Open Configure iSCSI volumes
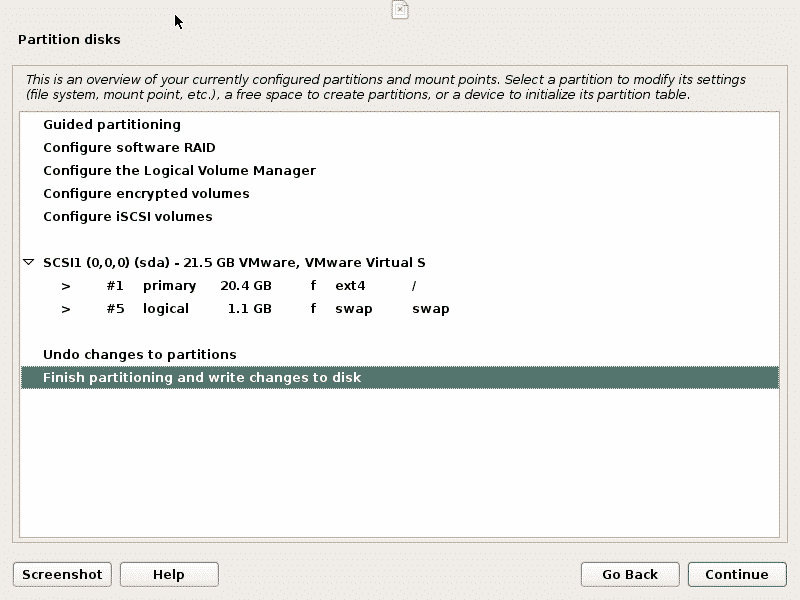 coord(128,217)
